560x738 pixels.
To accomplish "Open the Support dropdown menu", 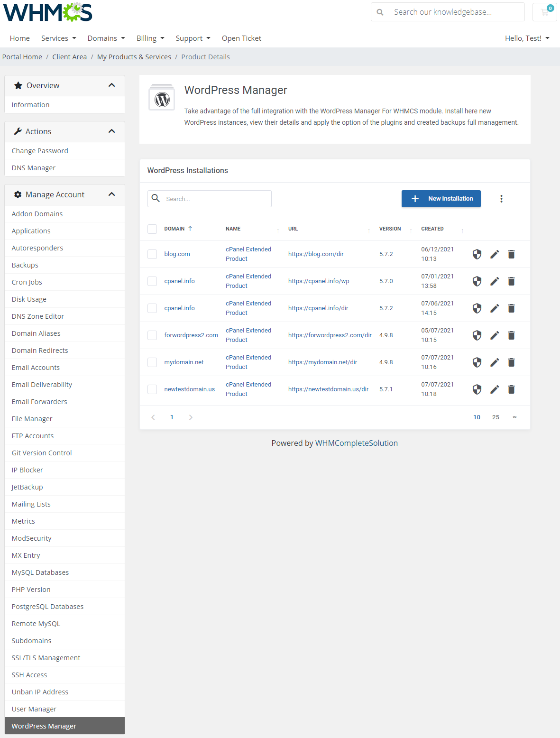I will (x=193, y=38).
